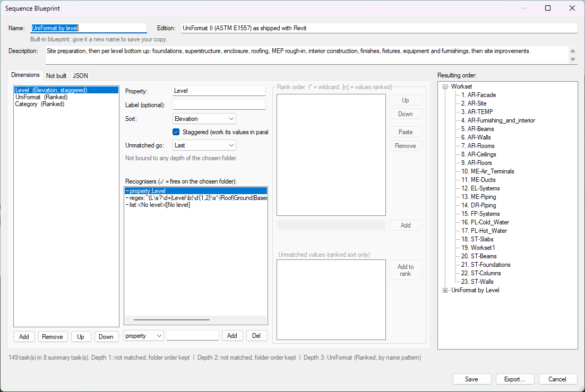Click Add beside the rank value field
The width and height of the screenshot is (585, 392).
pyautogui.click(x=406, y=225)
